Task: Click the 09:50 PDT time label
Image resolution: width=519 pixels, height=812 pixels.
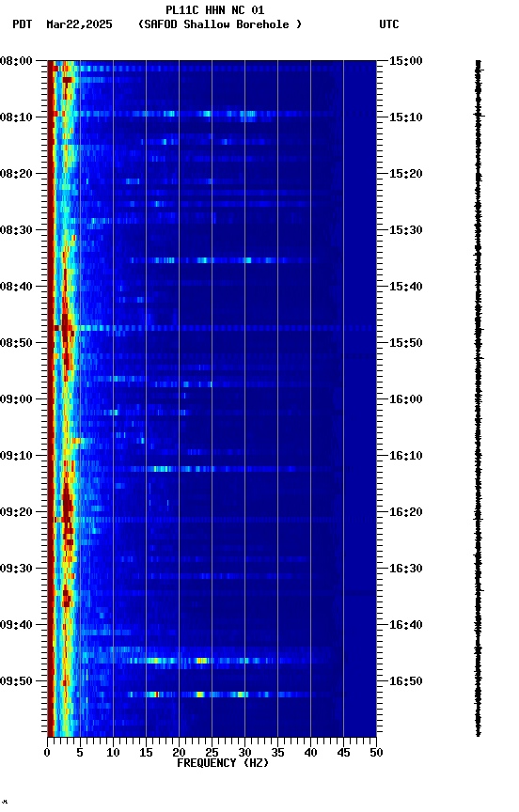Action: coord(16,681)
